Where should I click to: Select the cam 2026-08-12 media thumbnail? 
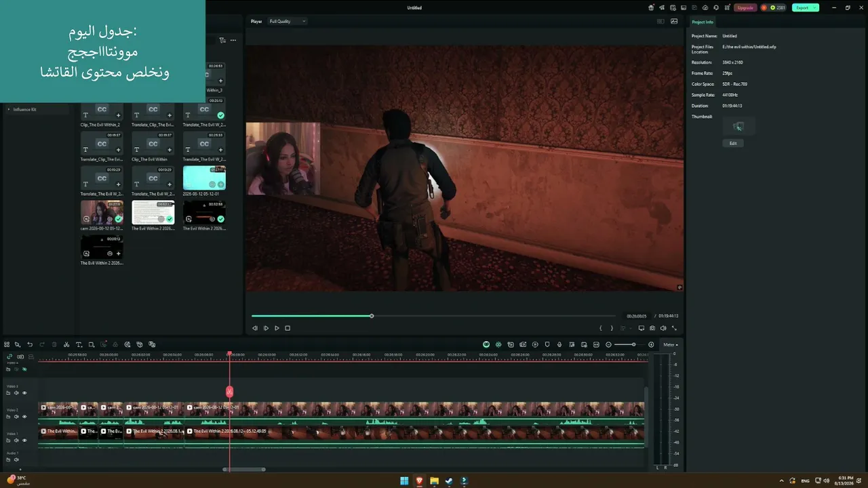tap(102, 212)
